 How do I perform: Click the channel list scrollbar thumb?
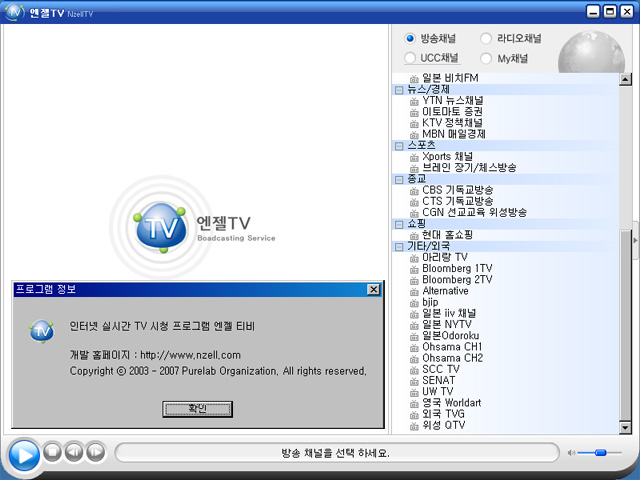click(625, 325)
